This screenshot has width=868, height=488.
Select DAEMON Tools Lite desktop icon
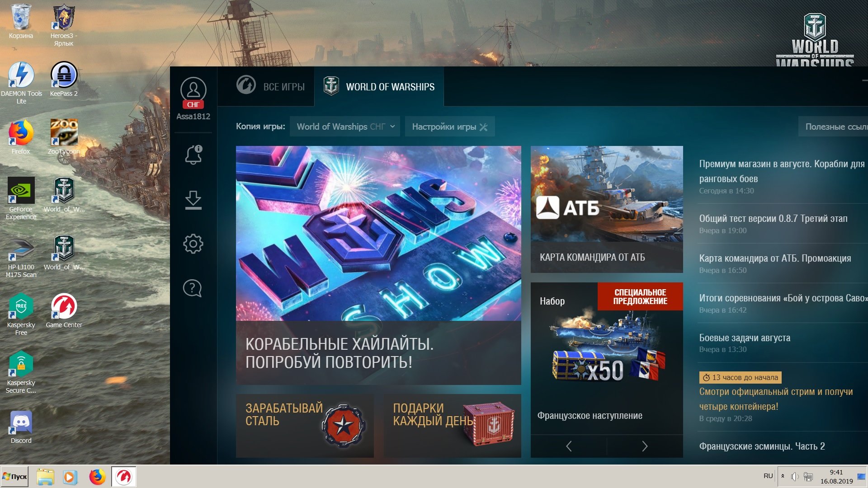tap(21, 83)
